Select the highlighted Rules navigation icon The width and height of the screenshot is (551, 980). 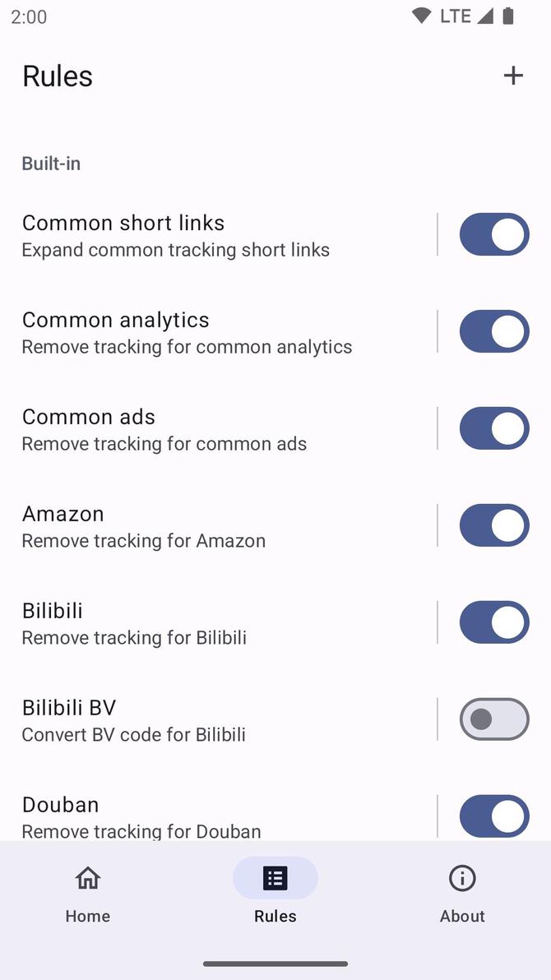pos(275,877)
